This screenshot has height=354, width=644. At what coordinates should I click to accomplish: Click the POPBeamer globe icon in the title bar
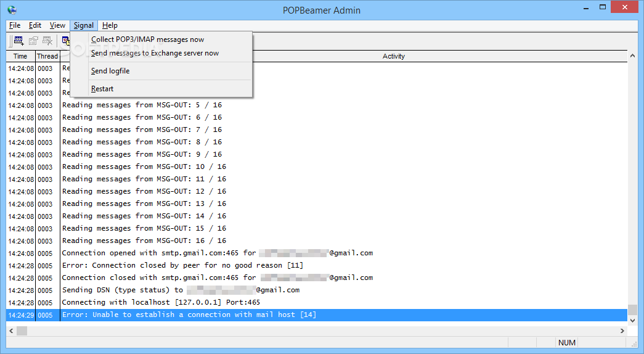point(12,10)
